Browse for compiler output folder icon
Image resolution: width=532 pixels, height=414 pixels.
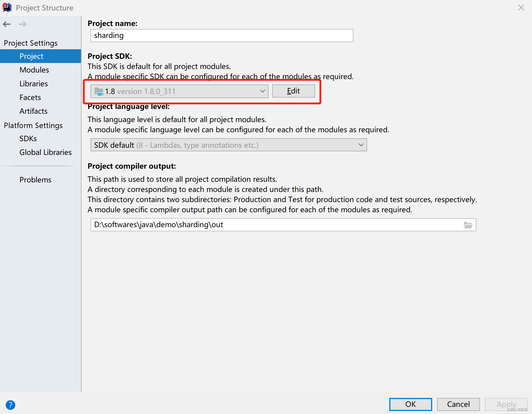[468, 225]
